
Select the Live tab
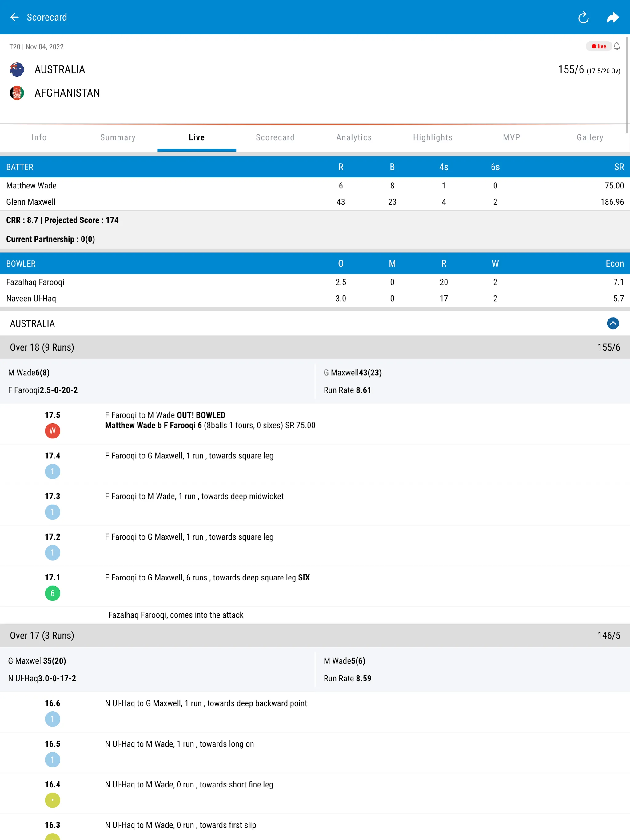pos(197,137)
